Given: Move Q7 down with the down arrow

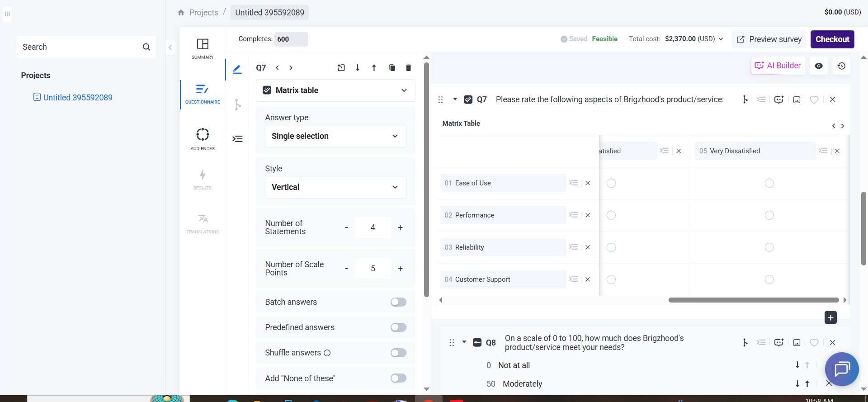Looking at the screenshot, I should point(358,68).
